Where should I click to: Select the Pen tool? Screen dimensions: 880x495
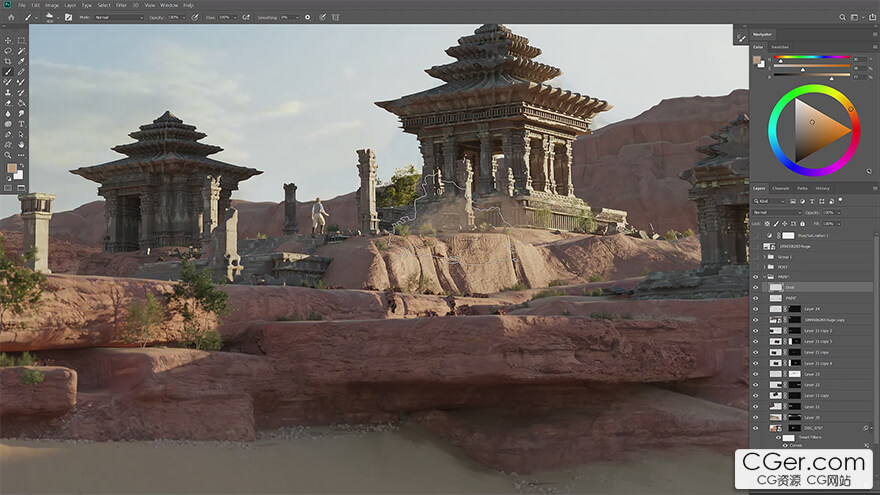[8, 134]
